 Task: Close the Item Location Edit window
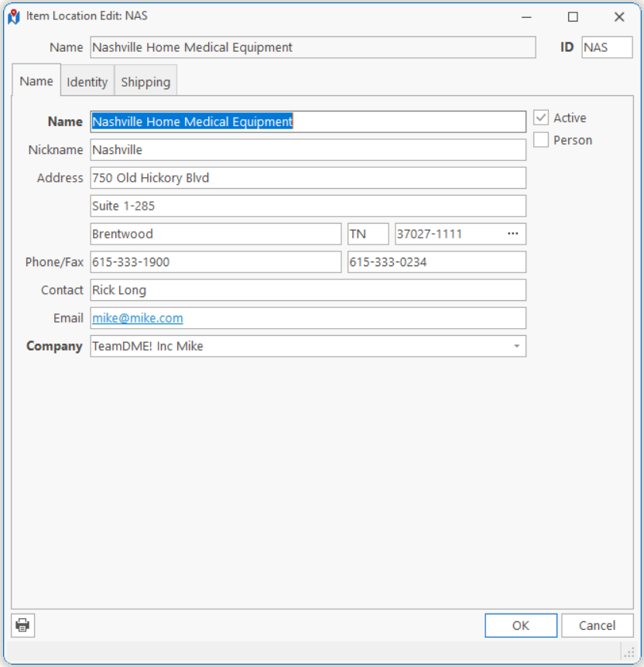(619, 16)
